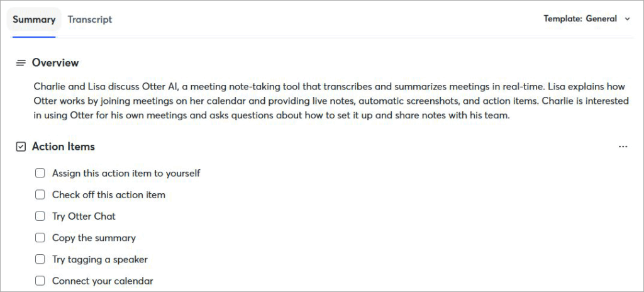
Task: Click the 'Copy the summary' item text
Action: click(94, 238)
